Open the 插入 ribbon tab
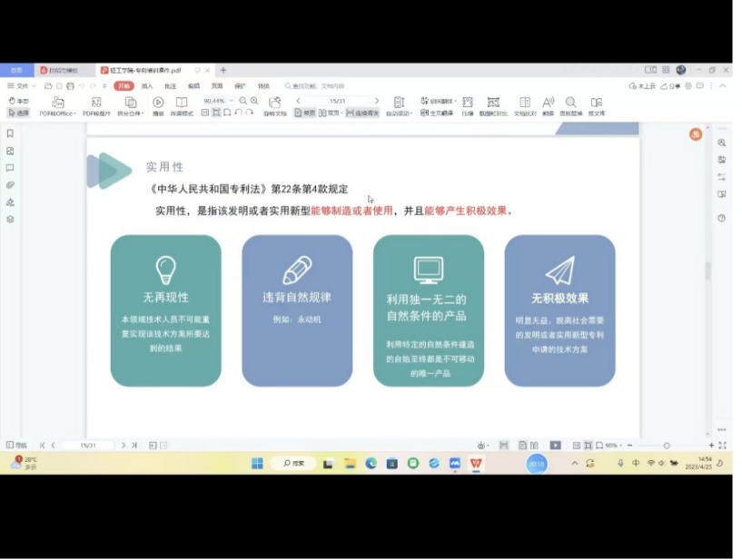 click(147, 86)
